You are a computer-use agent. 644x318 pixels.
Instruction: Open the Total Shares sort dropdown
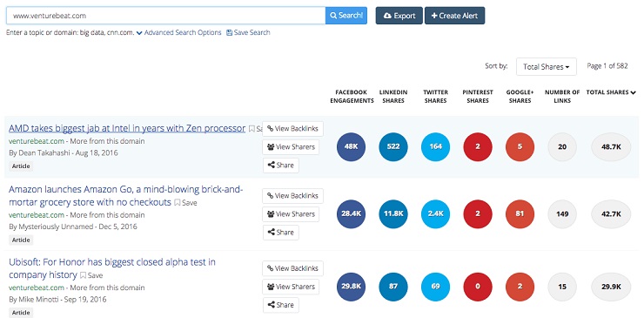click(547, 66)
